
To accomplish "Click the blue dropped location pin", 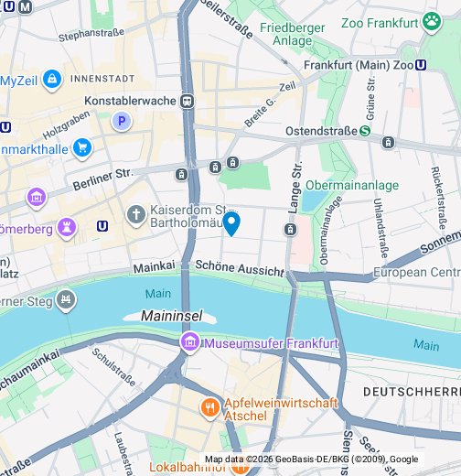I will [x=231, y=224].
